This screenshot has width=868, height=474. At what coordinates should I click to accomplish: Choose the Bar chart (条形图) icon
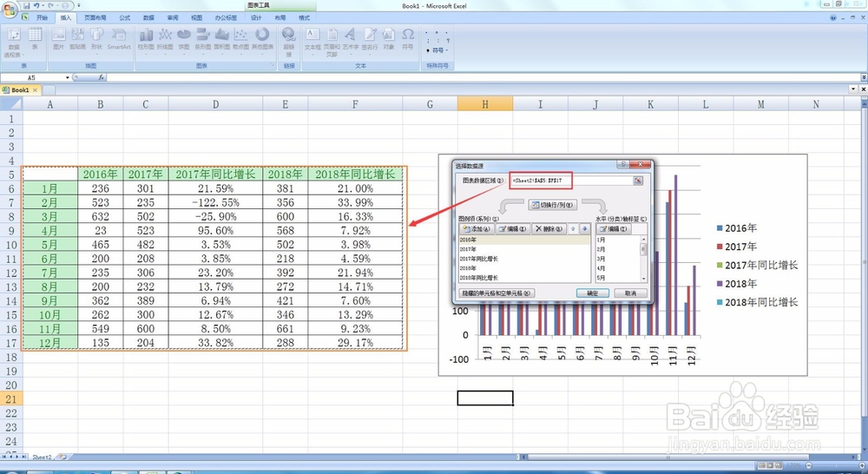[202, 40]
